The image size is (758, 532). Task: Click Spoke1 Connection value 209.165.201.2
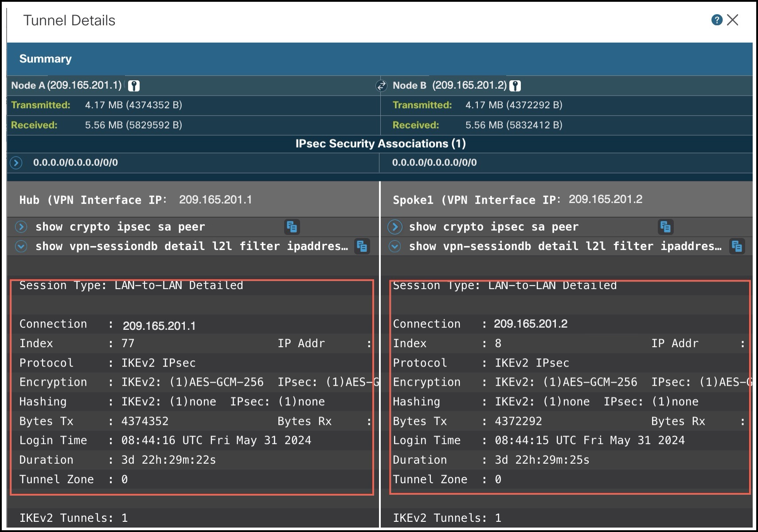click(531, 324)
